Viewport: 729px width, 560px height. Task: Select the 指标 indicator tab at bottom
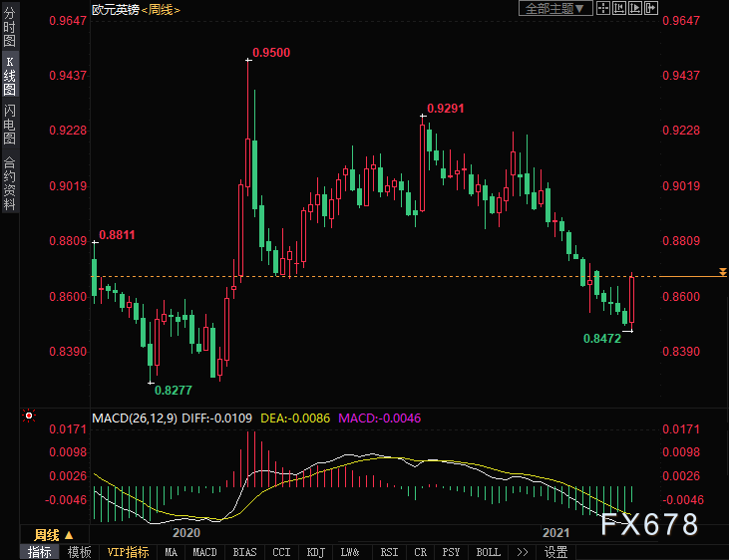tap(40, 552)
